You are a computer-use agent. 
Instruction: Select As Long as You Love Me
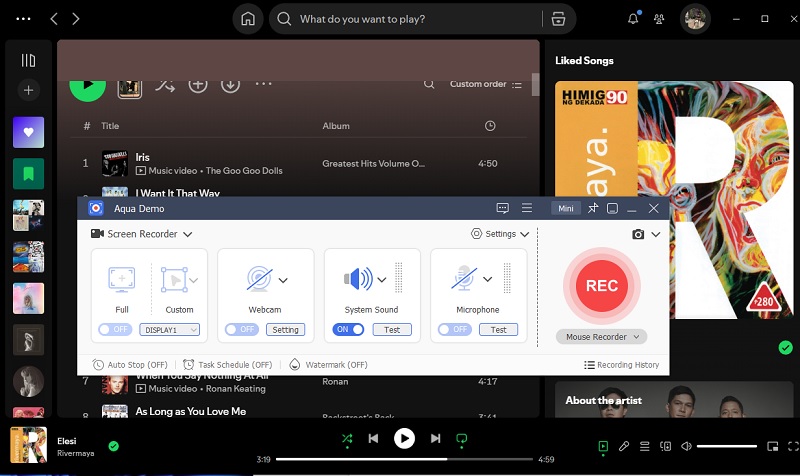(x=191, y=411)
